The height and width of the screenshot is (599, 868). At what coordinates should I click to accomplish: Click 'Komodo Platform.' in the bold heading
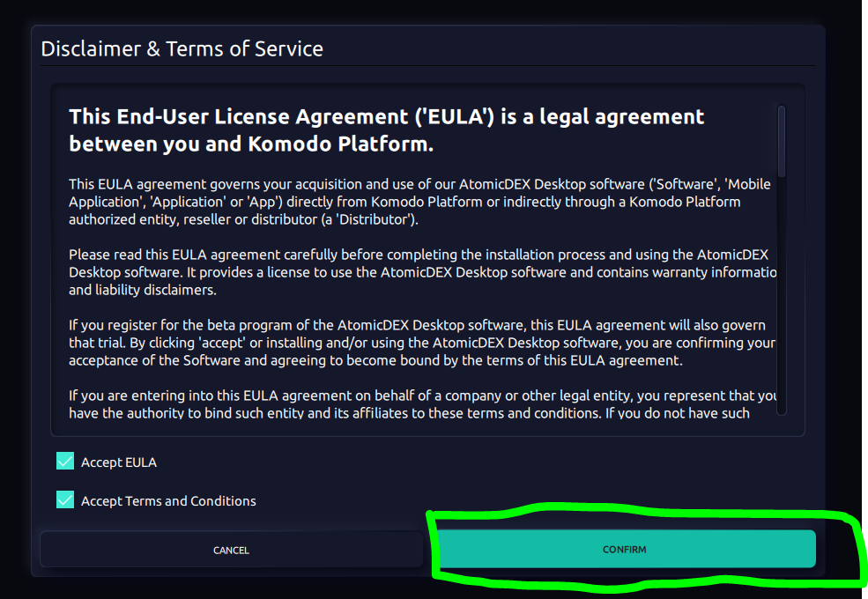[341, 144]
